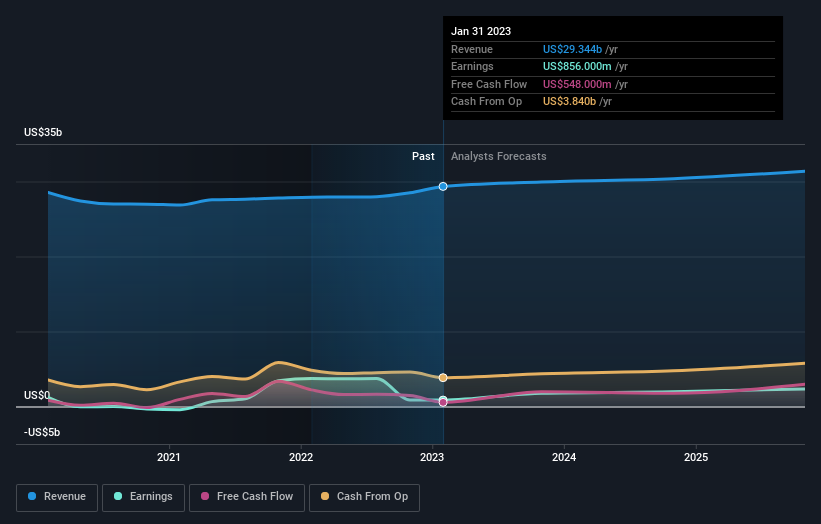Screen dimensions: 821x524
Task: Click the teal Earnings legend dot
Action: coord(118,496)
